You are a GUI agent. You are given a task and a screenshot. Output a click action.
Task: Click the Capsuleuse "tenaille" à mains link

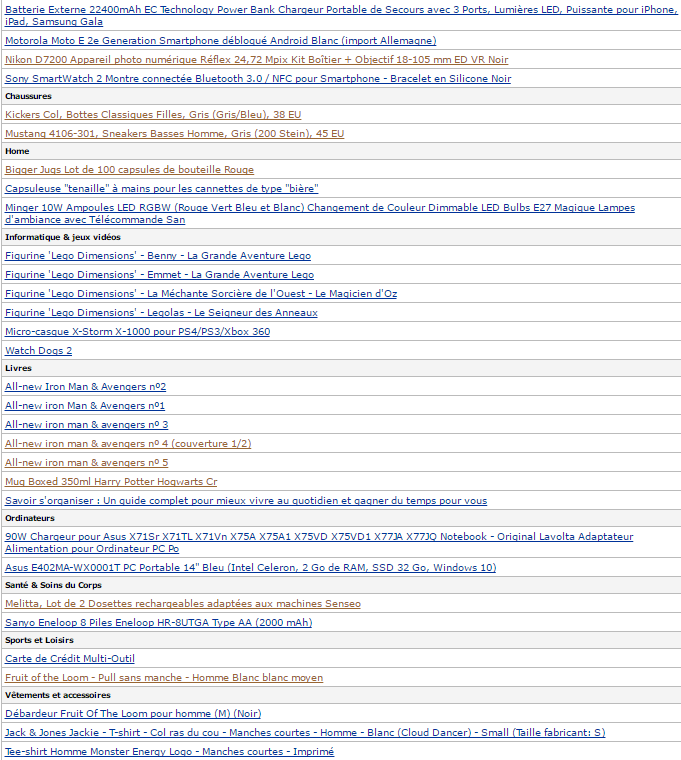(x=162, y=189)
